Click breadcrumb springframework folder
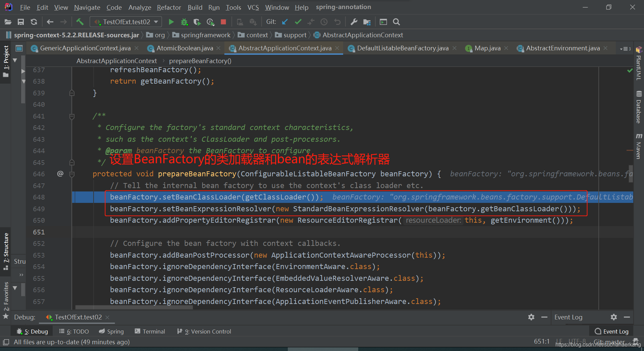Screen dimensions: 644x351 pos(201,35)
